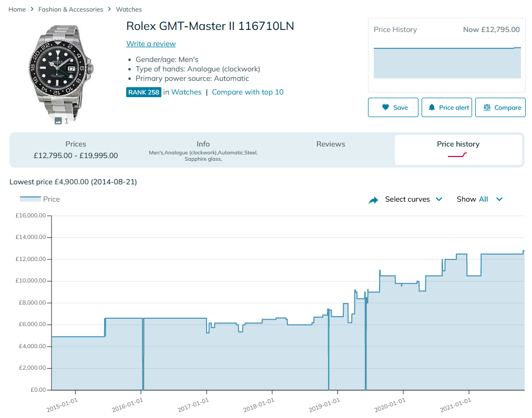Image resolution: width=532 pixels, height=418 pixels.
Task: Select the Price history tab
Action: click(458, 150)
